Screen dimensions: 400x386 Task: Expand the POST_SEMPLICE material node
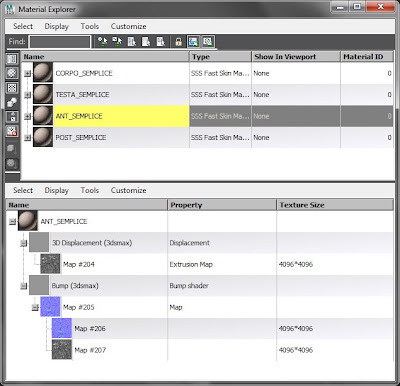28,137
